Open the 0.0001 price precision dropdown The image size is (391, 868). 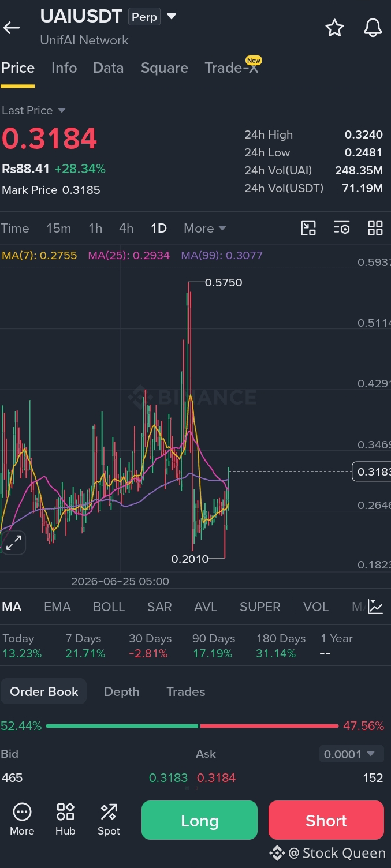click(x=351, y=754)
